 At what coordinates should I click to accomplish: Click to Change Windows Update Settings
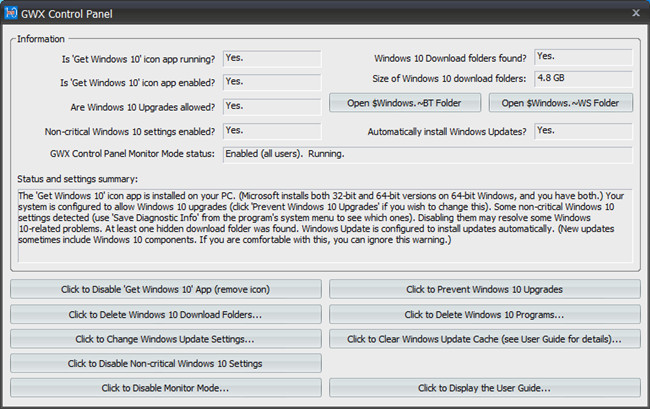166,339
